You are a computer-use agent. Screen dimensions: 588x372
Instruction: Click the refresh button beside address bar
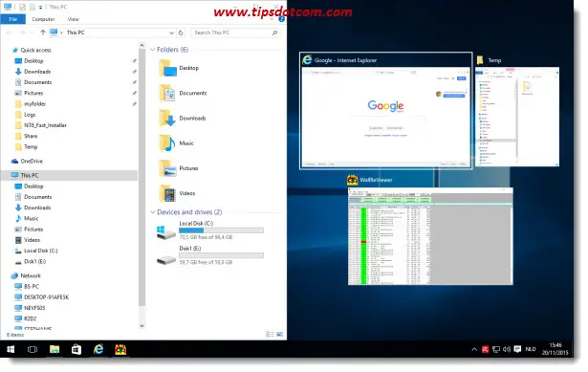click(x=181, y=33)
